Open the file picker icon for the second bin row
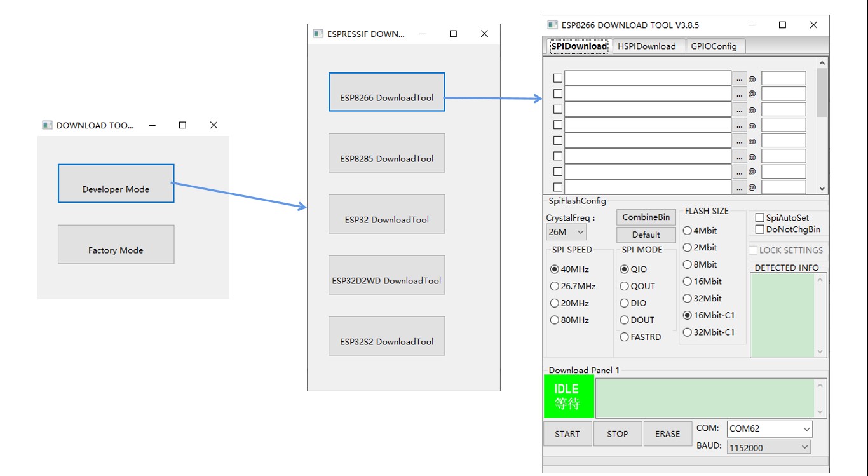 (739, 93)
